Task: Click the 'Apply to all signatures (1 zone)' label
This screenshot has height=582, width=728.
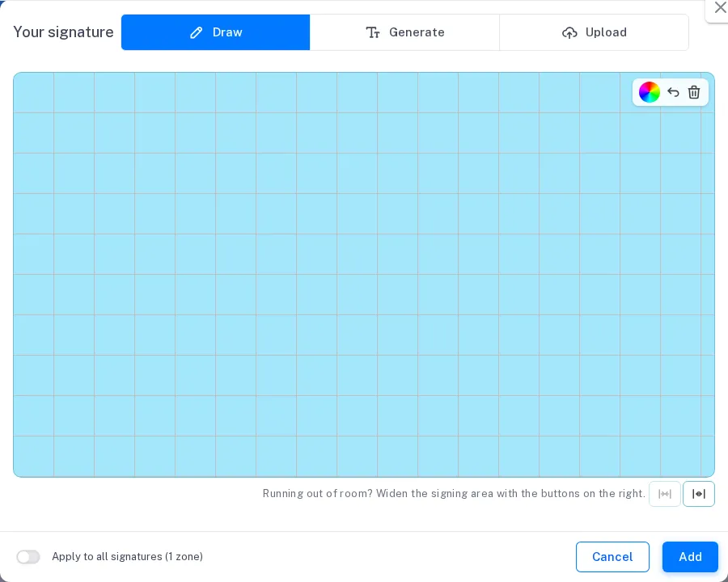Action: pyautogui.click(x=127, y=556)
